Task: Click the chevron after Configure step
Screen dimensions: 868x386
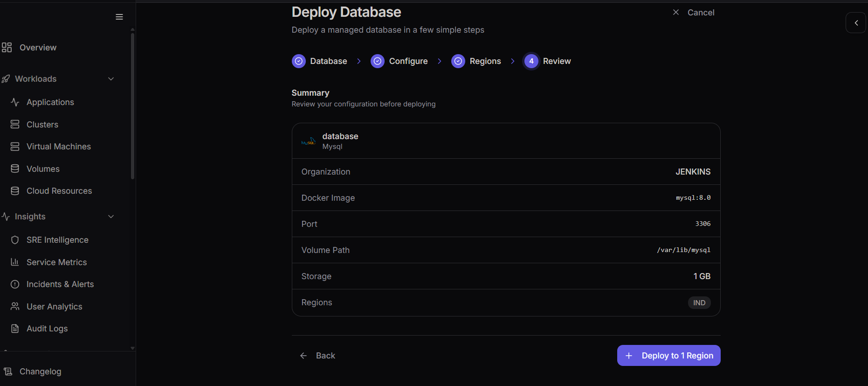Action: 440,61
